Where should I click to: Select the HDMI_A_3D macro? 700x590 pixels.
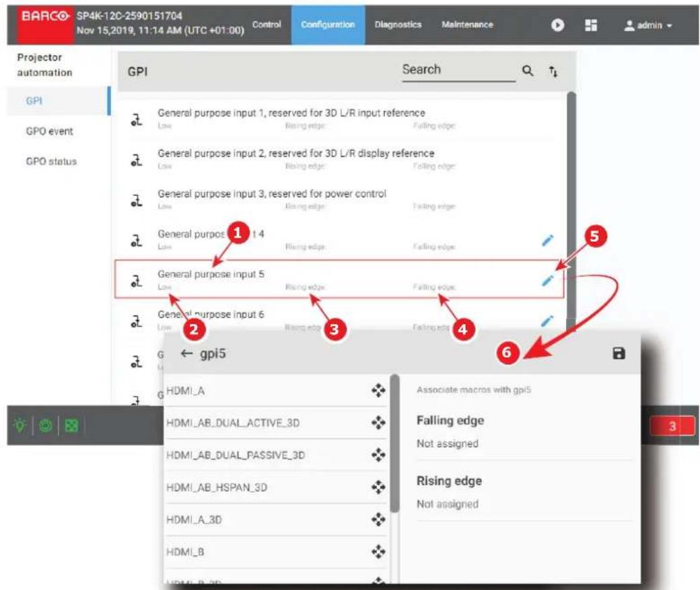click(194, 520)
